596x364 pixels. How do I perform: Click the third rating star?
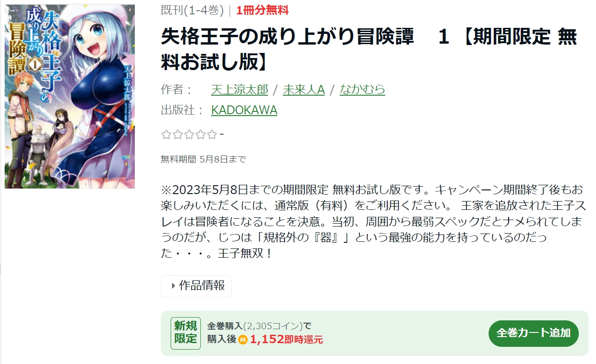coord(189,135)
